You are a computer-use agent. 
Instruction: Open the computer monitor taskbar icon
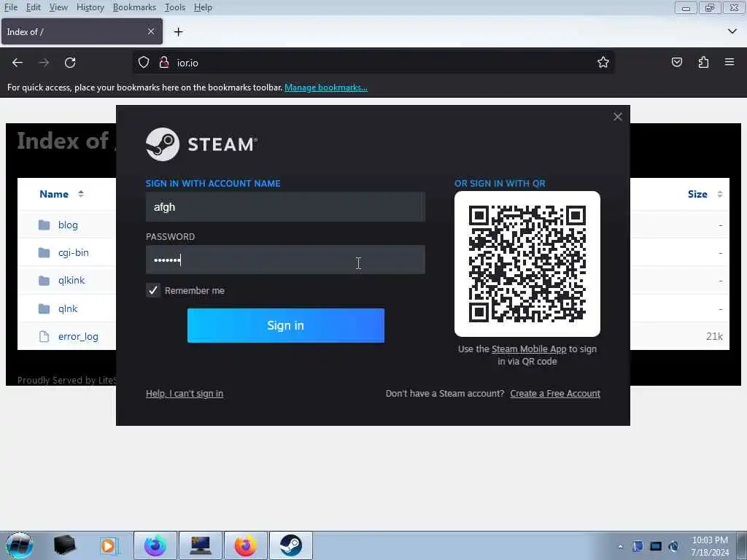pyautogui.click(x=200, y=545)
